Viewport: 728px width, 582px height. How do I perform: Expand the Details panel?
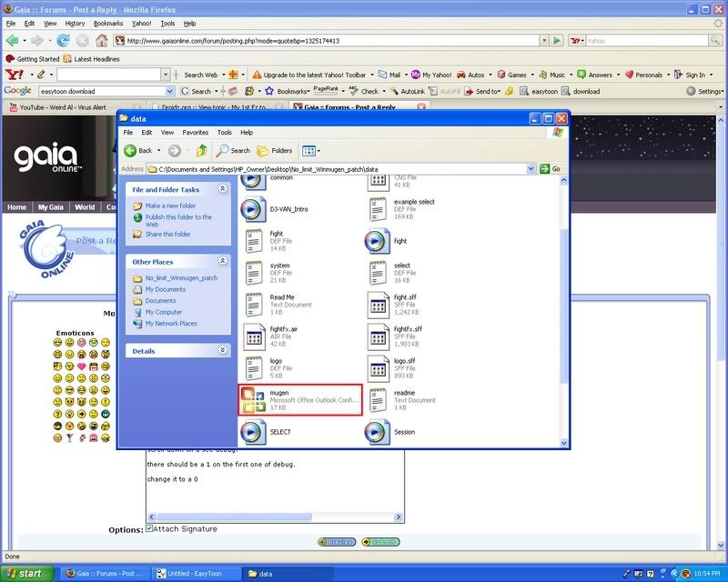pyautogui.click(x=222, y=350)
